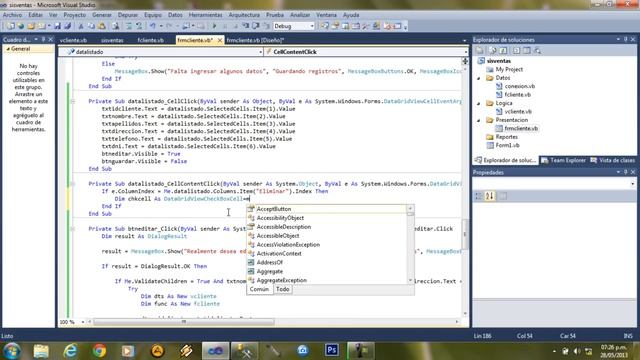Switch to frmcliente.vb [Diseño] tab
Image resolution: width=640 pixels, height=360 pixels.
[255, 40]
